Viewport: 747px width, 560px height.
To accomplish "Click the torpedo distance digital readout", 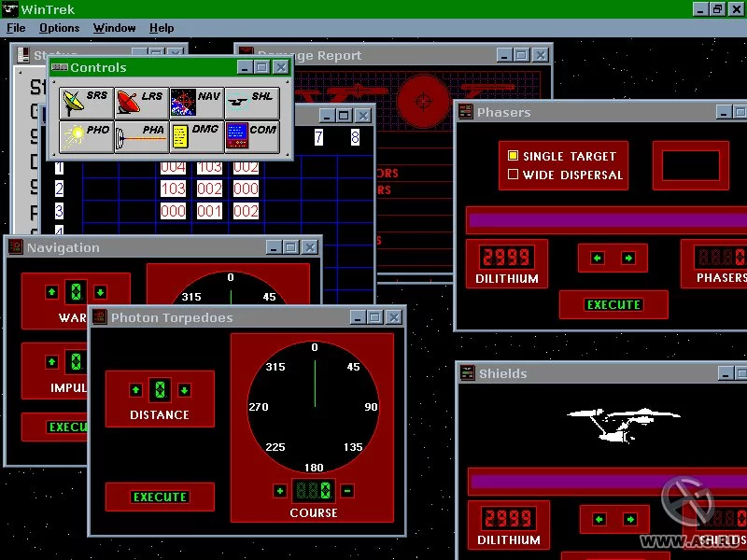I will (160, 390).
